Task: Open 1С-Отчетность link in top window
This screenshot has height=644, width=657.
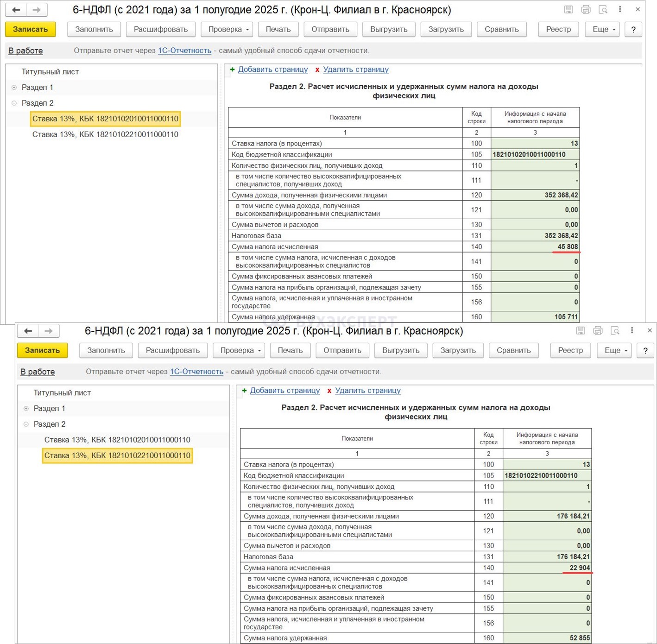Action: click(184, 51)
